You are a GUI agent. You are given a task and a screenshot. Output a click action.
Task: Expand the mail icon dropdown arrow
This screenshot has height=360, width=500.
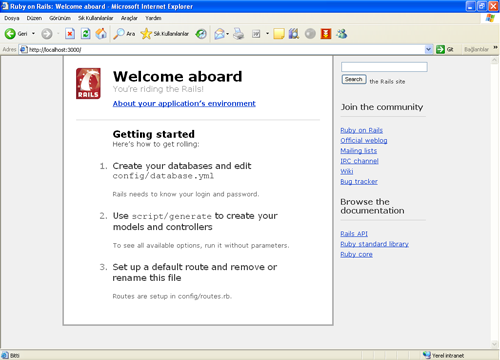[228, 34]
